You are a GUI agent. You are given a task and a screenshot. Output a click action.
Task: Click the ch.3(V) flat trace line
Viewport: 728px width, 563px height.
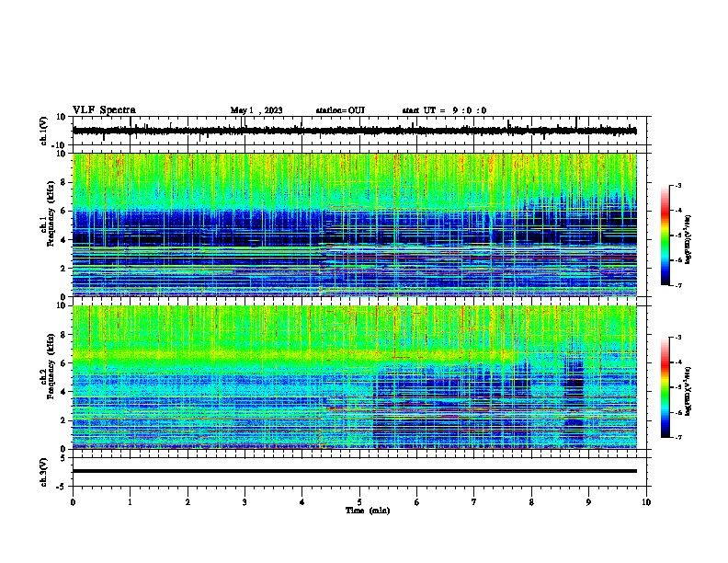355,471
